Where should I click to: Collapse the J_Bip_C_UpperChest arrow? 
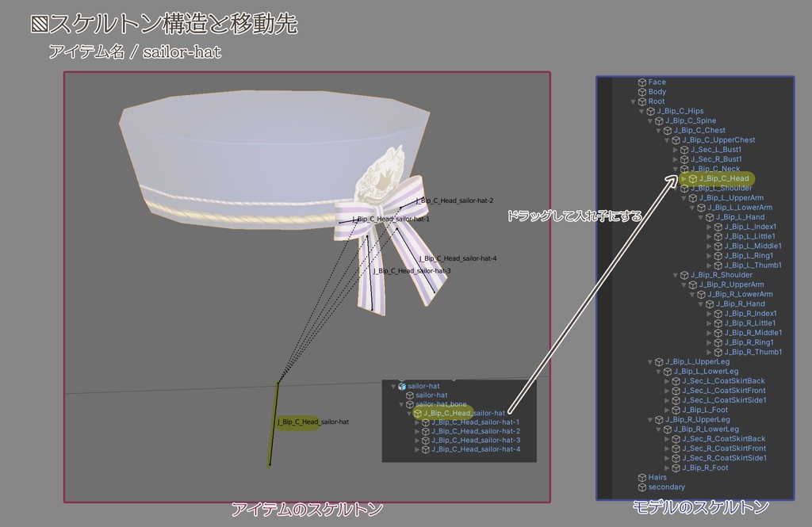(667, 140)
